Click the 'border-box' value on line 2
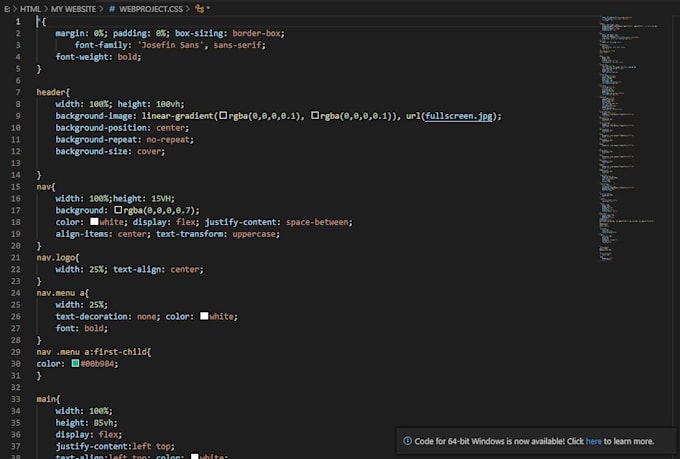The image size is (680, 459). tap(256, 33)
